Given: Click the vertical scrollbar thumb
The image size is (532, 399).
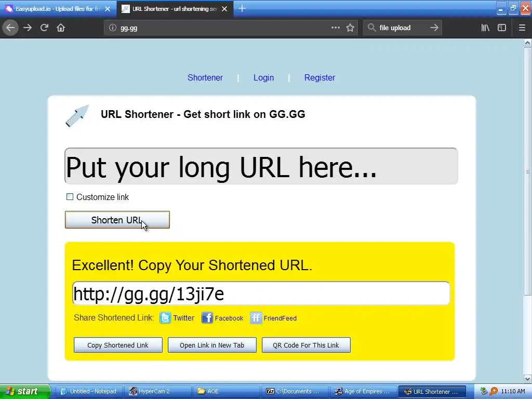Looking at the screenshot, I should point(527,171).
